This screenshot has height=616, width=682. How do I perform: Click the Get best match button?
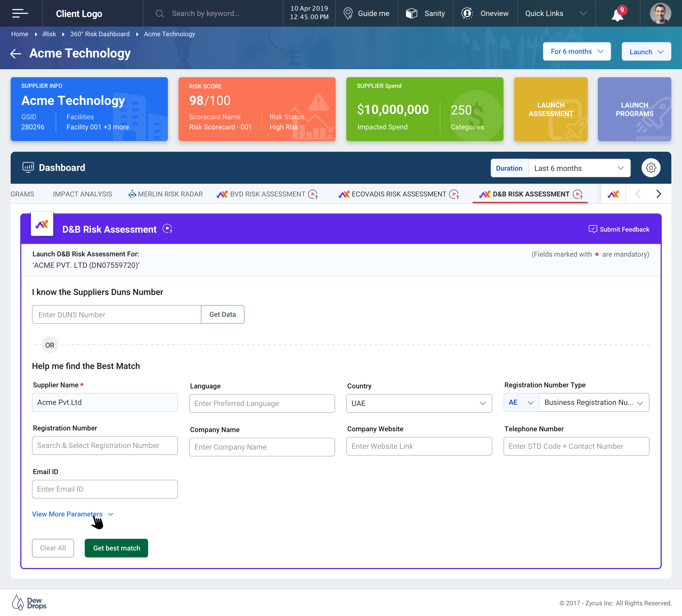coord(116,548)
